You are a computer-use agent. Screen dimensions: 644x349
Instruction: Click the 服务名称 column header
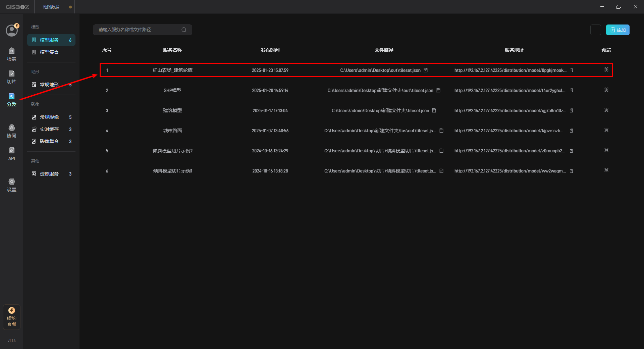coord(172,50)
